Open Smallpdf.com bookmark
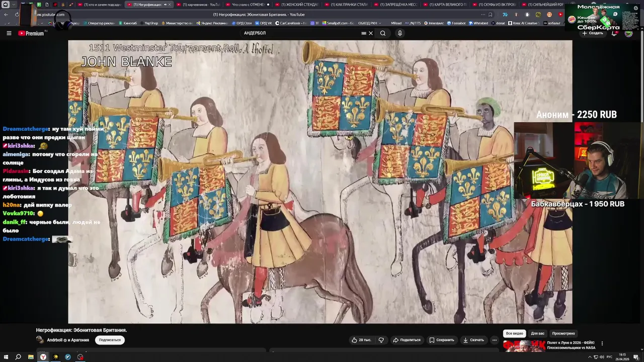 click(x=338, y=23)
